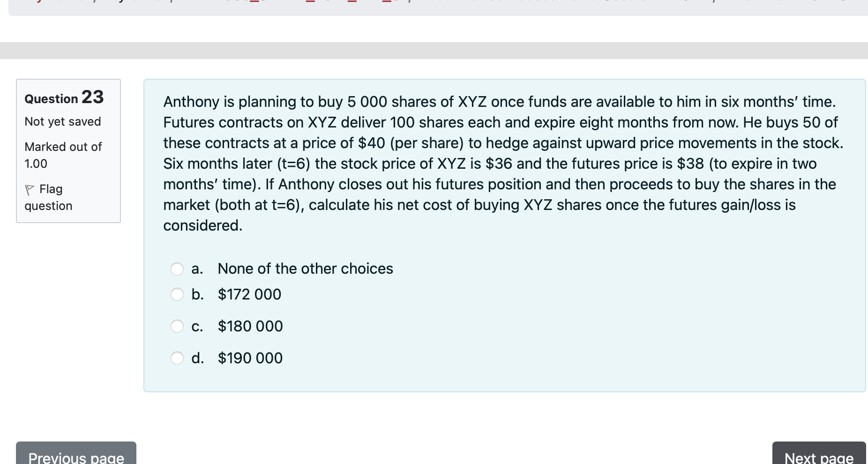Click the question info sidebar box
Image resolution: width=868 pixels, height=464 pixels.
[x=68, y=150]
